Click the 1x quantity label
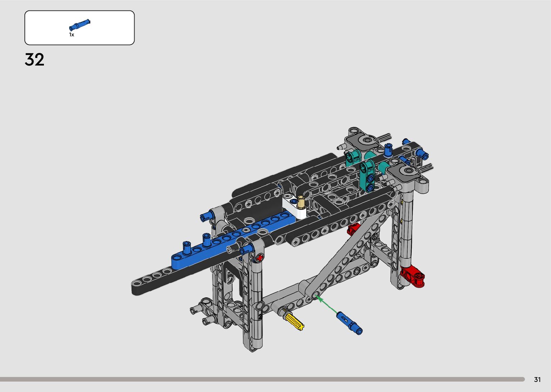551x392 pixels. point(72,35)
